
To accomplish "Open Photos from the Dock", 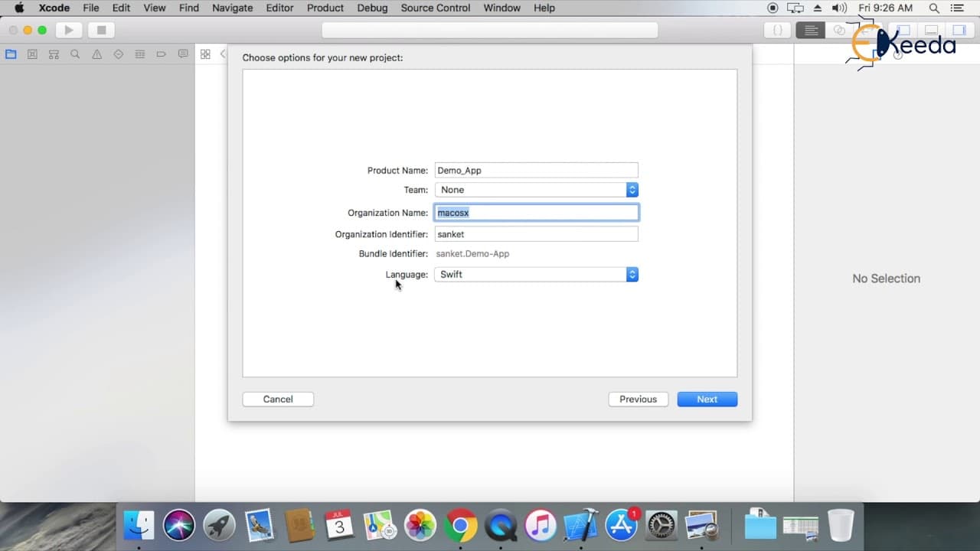I will [420, 525].
